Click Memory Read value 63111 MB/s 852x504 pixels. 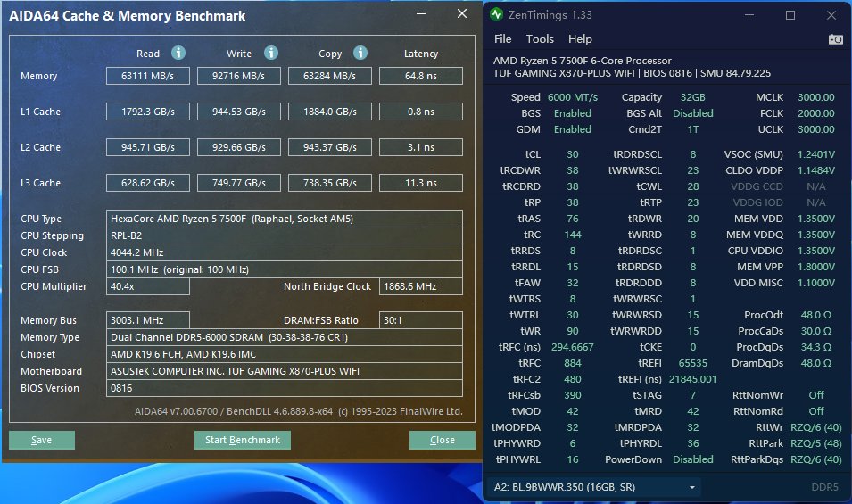coord(148,76)
